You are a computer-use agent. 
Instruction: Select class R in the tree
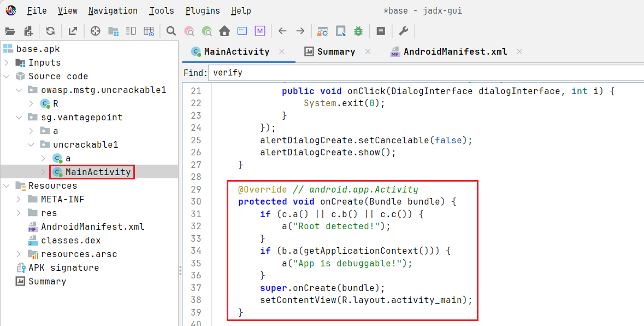tap(49, 103)
